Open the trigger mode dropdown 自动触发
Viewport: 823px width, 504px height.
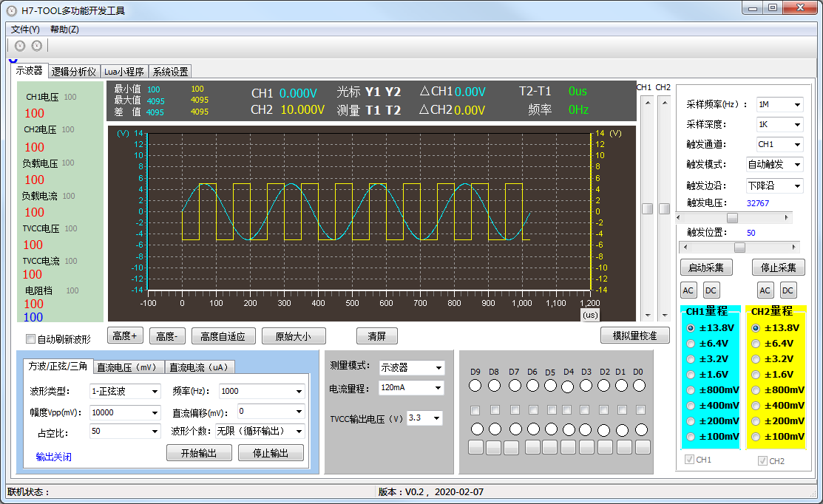point(775,164)
